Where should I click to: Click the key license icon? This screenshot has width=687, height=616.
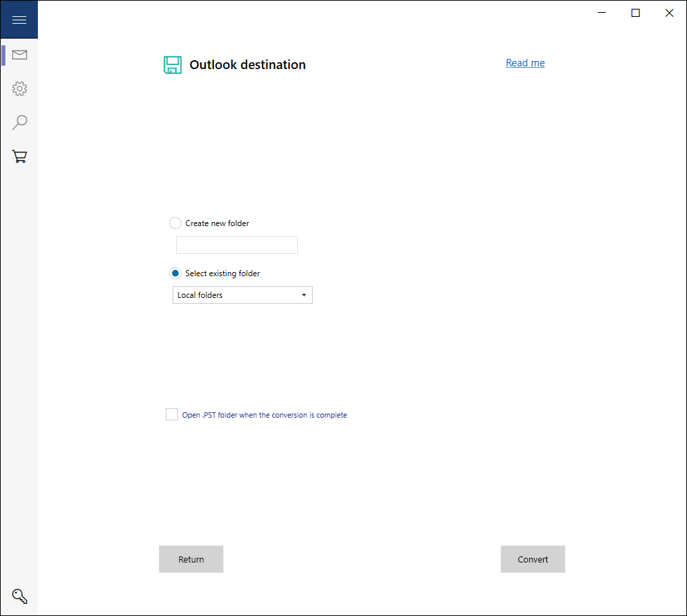(19, 596)
